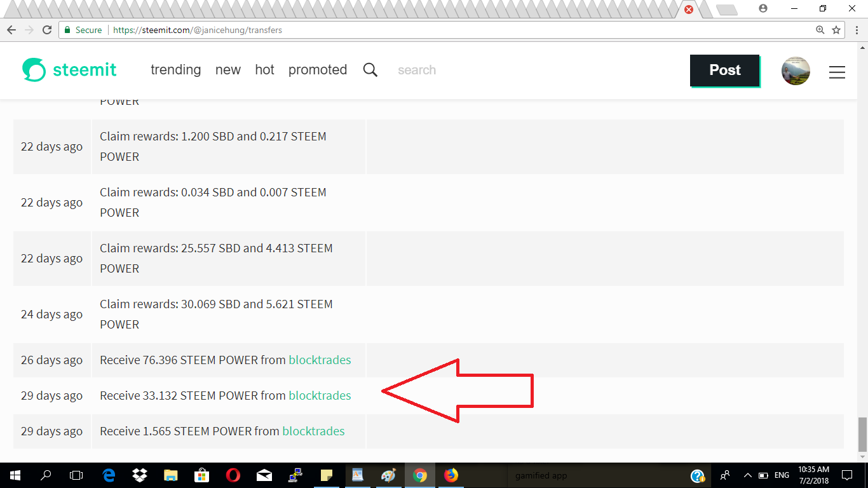Screen dimensions: 868x488
Task: Open Paint from taskbar
Action: click(x=388, y=475)
